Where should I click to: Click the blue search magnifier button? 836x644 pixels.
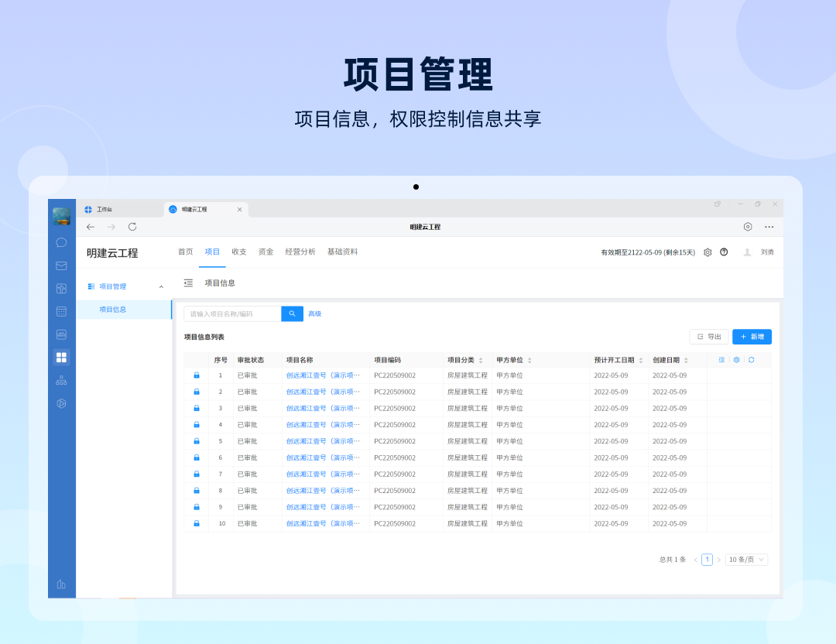pos(292,314)
